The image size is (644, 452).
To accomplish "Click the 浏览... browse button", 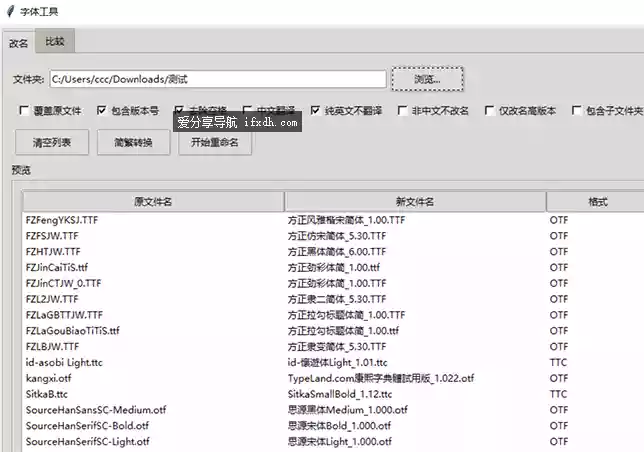I will click(427, 79).
